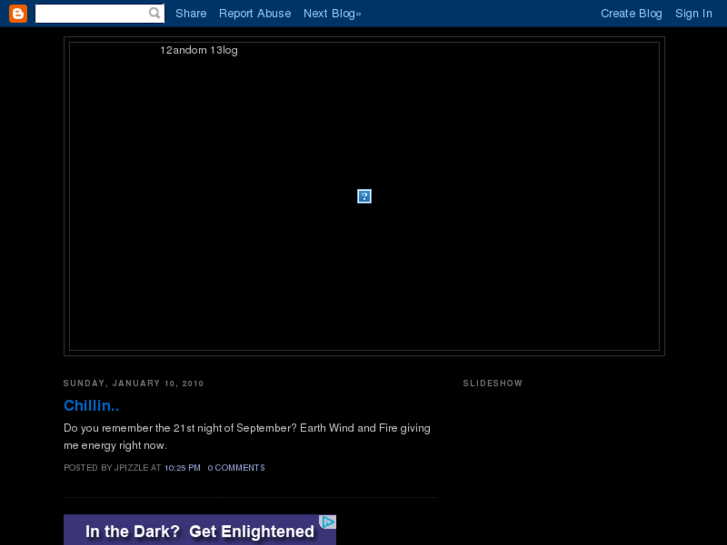Open the 'Chillin..' post title
This screenshot has width=727, height=545.
point(91,405)
